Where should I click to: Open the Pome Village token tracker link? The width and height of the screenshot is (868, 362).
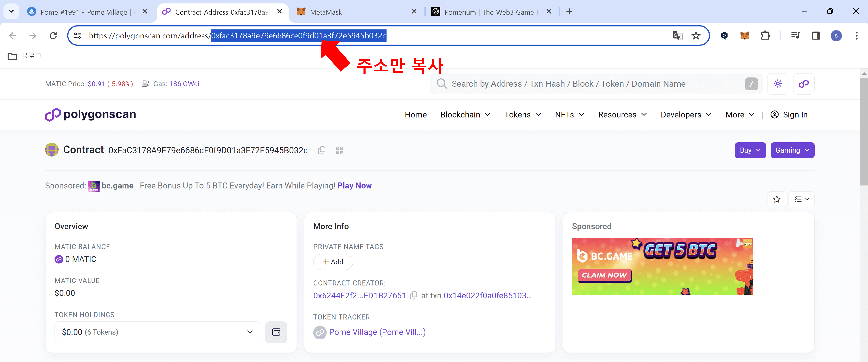click(377, 332)
